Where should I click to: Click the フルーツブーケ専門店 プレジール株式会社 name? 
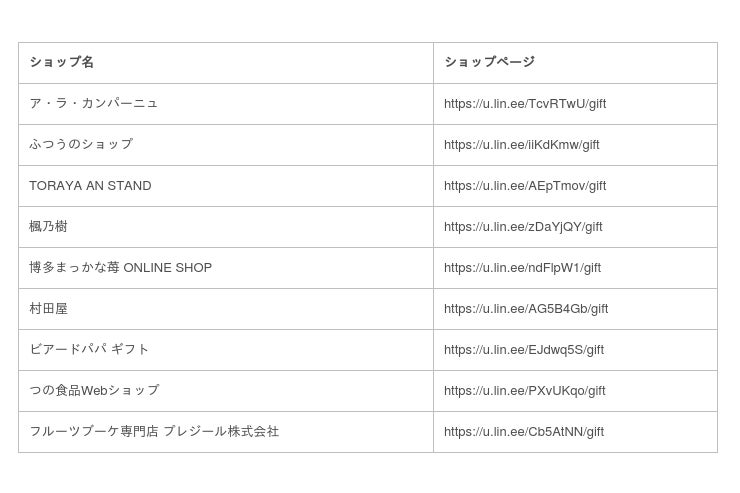[x=154, y=432]
